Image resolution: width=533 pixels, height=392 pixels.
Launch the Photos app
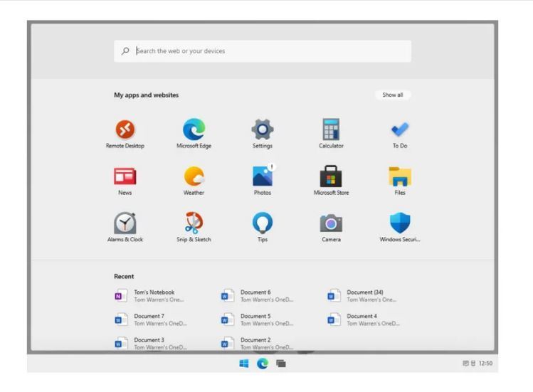point(262,177)
